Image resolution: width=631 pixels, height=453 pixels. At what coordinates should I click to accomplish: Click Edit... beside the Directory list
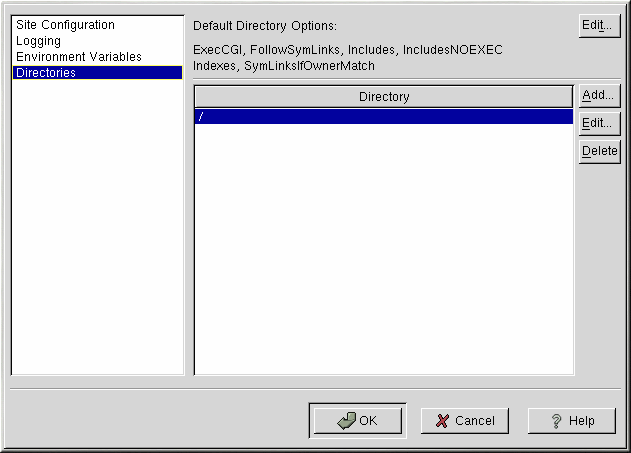pyautogui.click(x=598, y=123)
